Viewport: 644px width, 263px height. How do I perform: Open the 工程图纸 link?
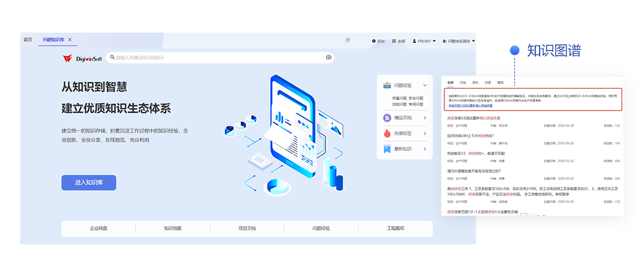395,229
